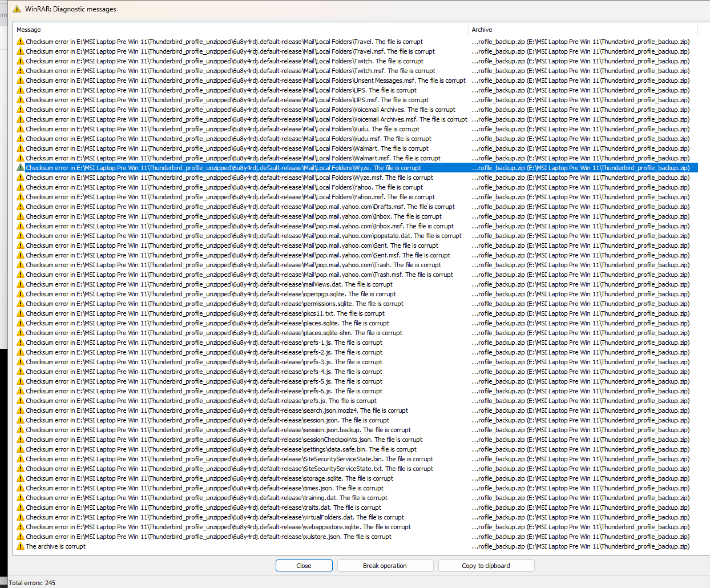
Task: Click the Break operation button
Action: click(385, 566)
